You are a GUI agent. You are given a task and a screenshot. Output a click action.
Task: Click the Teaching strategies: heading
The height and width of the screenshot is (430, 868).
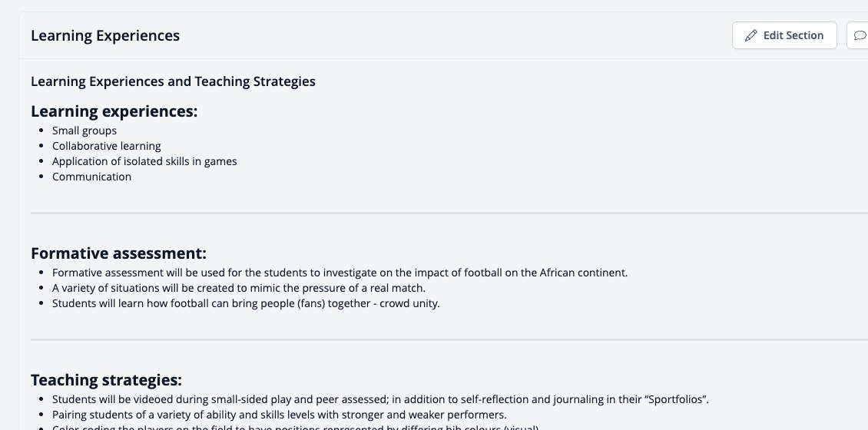click(106, 380)
